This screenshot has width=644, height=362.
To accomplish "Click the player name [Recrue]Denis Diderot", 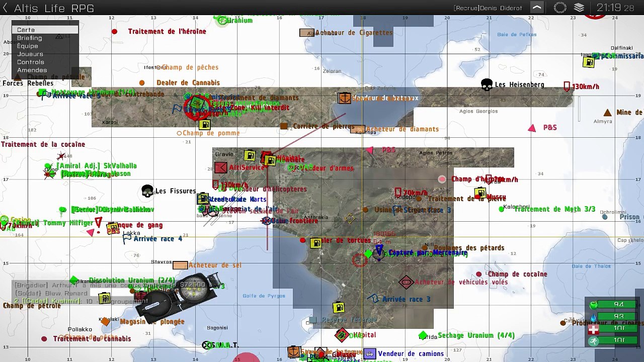I will (x=488, y=8).
